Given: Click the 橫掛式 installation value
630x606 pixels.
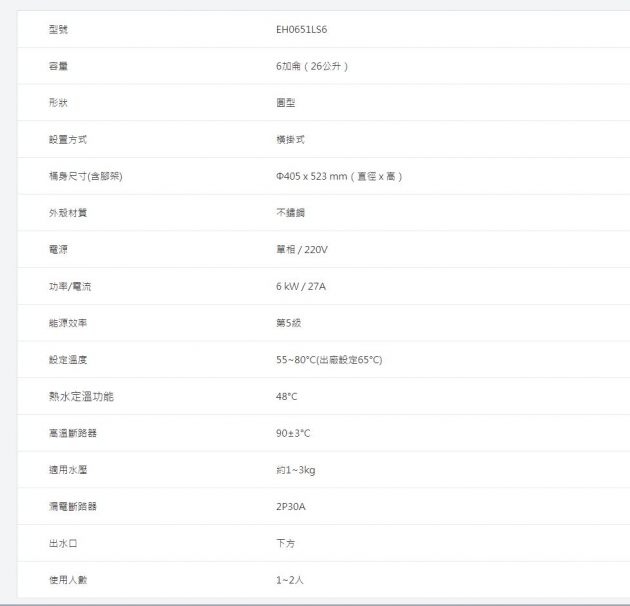Looking at the screenshot, I should (290, 140).
